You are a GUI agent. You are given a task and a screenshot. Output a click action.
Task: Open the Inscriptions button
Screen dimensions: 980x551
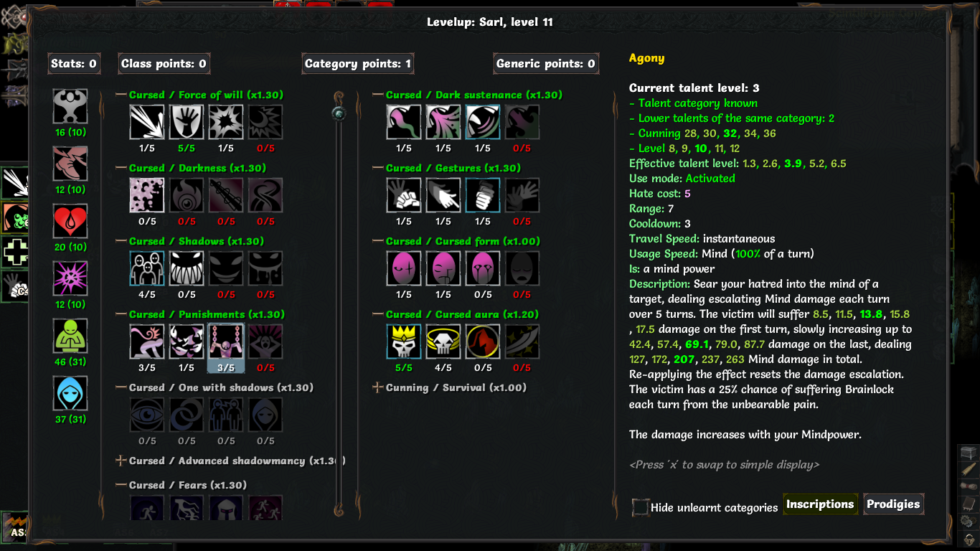coord(820,504)
